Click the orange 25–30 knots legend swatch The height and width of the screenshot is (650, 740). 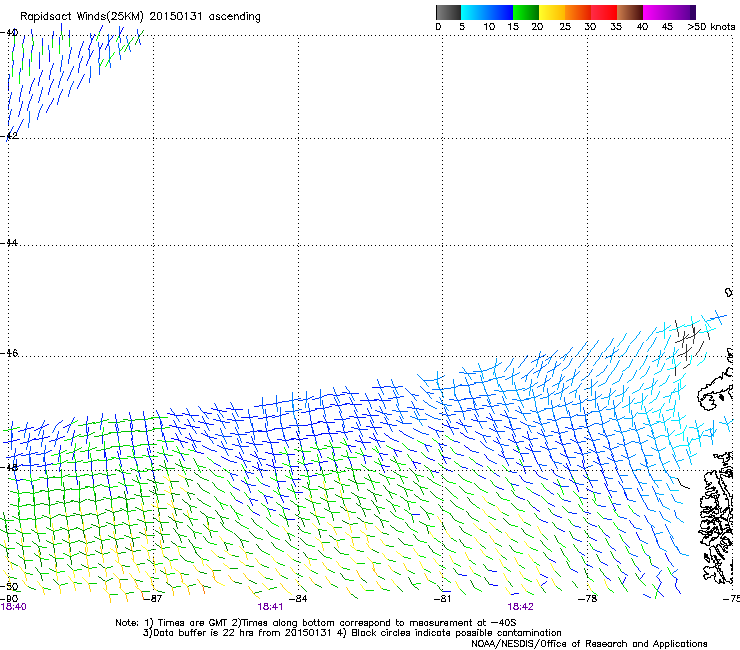578,12
